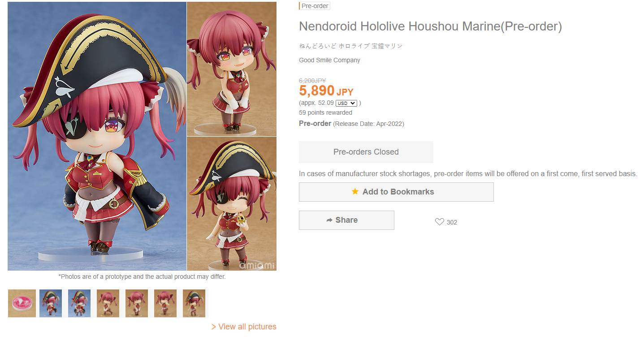This screenshot has height=337, width=644.
Task: Click the Pre-order tag label
Action: click(x=315, y=6)
